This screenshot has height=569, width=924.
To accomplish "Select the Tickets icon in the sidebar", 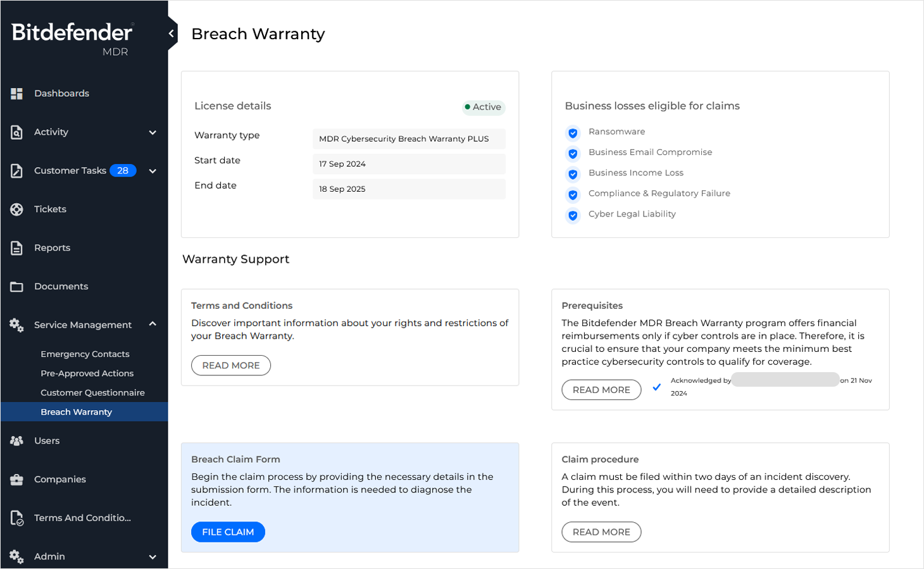I will click(16, 209).
